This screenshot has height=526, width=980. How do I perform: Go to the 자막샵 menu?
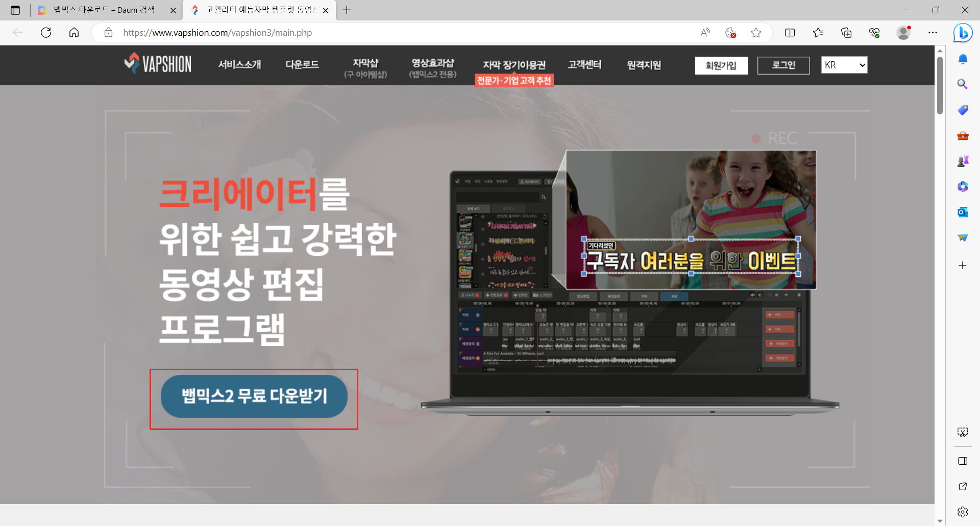365,68
